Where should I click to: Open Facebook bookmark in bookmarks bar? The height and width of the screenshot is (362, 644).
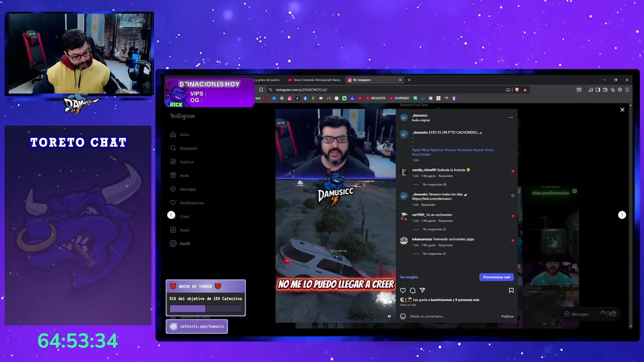point(305,98)
